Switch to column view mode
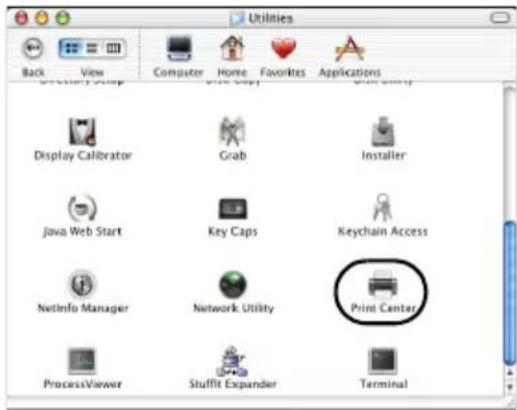This screenshot has width=517, height=410. (x=113, y=48)
